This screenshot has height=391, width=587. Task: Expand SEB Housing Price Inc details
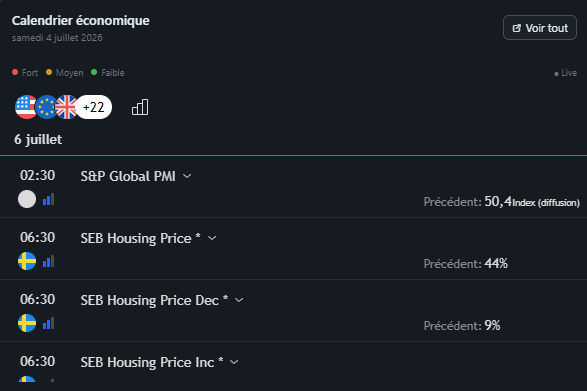pos(234,362)
